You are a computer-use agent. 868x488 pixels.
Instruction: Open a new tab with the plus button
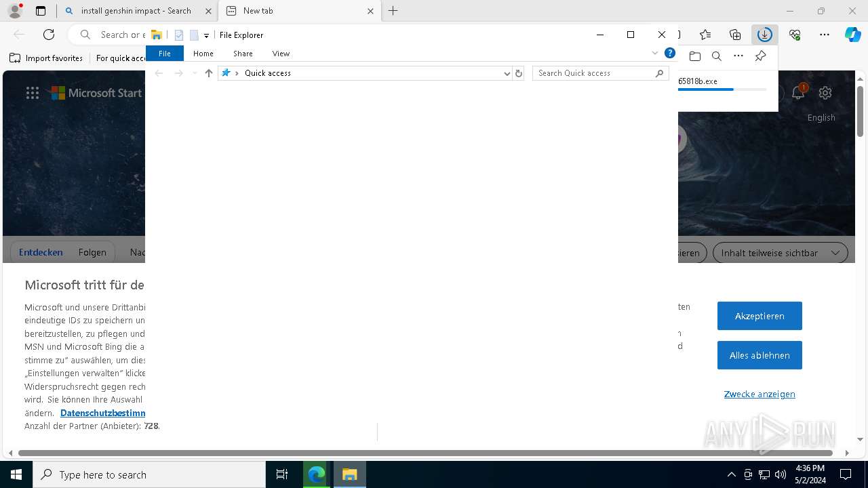[393, 11]
